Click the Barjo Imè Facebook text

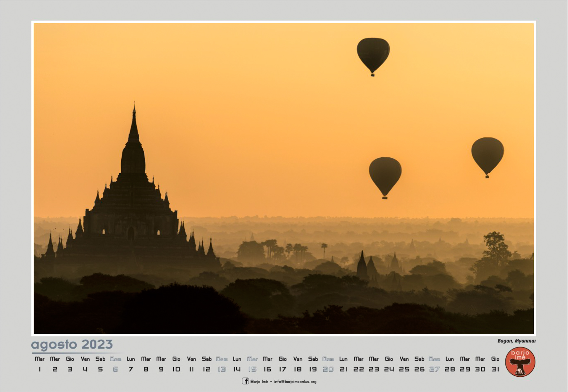(259, 382)
